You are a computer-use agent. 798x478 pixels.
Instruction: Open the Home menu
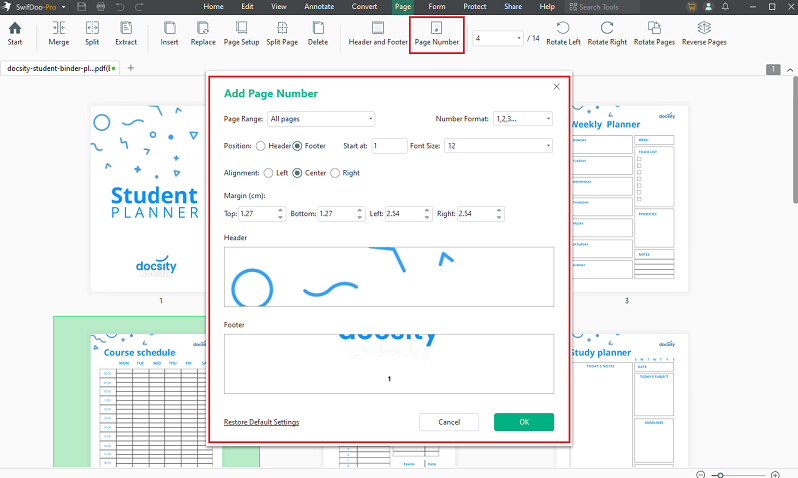click(x=213, y=7)
